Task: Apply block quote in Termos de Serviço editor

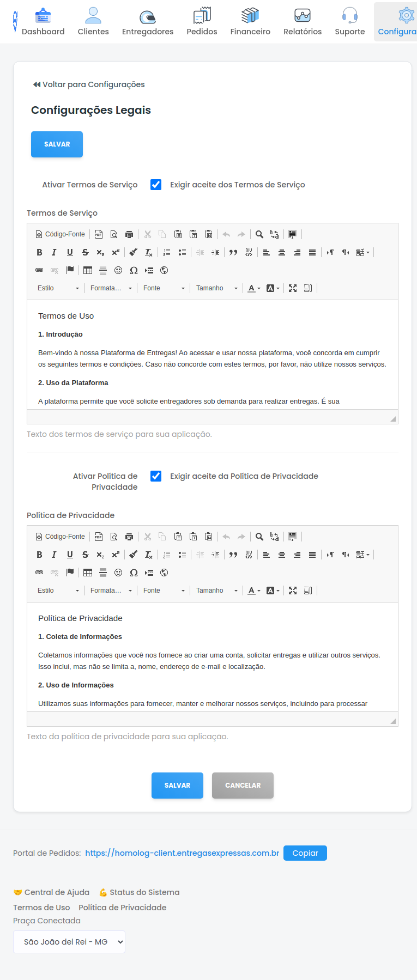Action: coord(233,252)
